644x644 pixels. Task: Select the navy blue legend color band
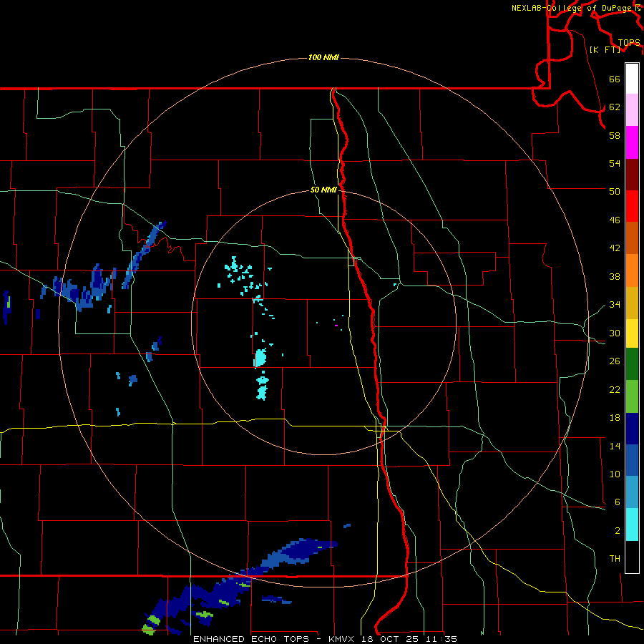(632, 429)
